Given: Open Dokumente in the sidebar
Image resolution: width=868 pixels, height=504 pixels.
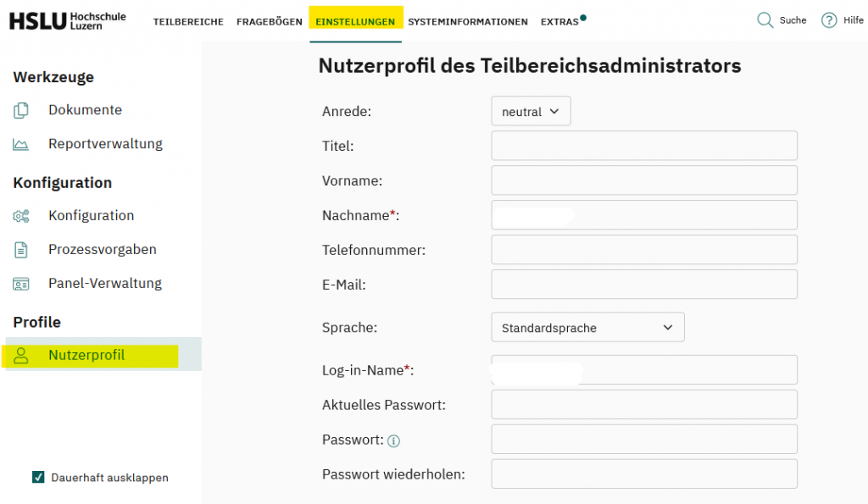Looking at the screenshot, I should [x=86, y=110].
